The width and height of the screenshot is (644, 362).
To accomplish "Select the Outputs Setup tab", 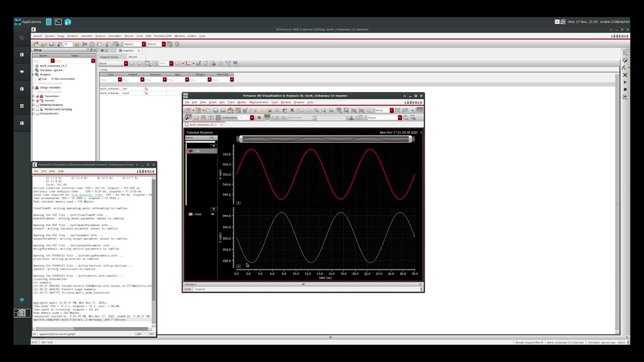I will [x=109, y=57].
